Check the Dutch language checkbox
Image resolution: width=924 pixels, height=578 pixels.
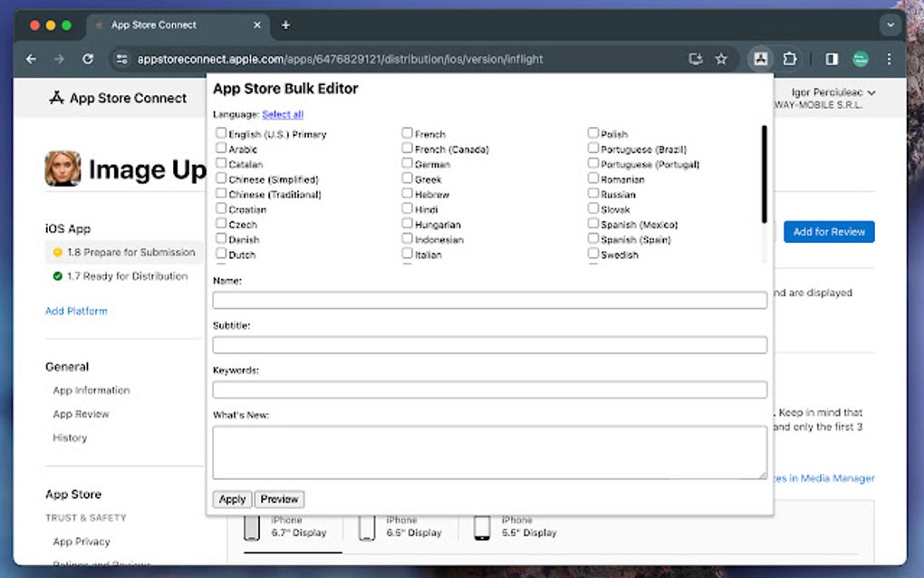pos(221,253)
